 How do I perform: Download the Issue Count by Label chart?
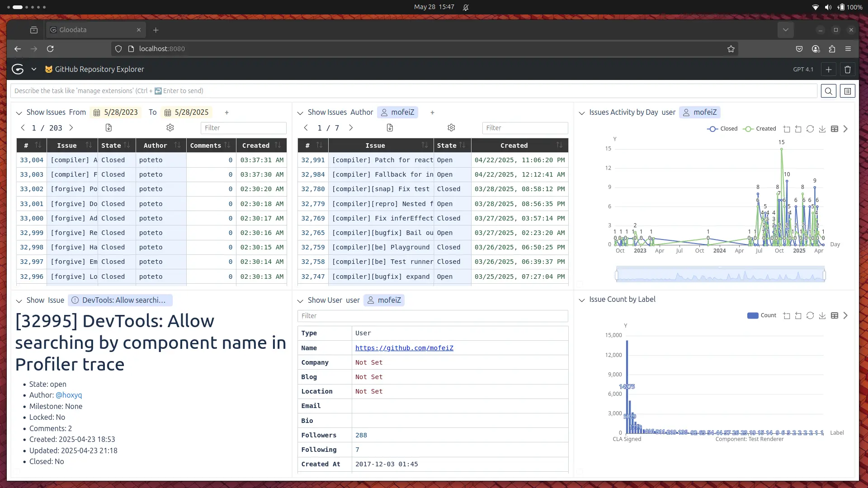click(x=822, y=316)
